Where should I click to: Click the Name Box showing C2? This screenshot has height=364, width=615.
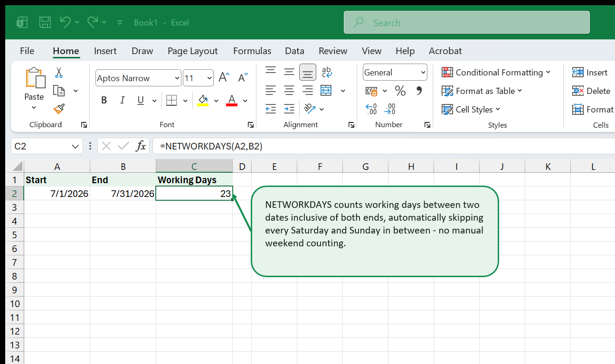pos(47,146)
